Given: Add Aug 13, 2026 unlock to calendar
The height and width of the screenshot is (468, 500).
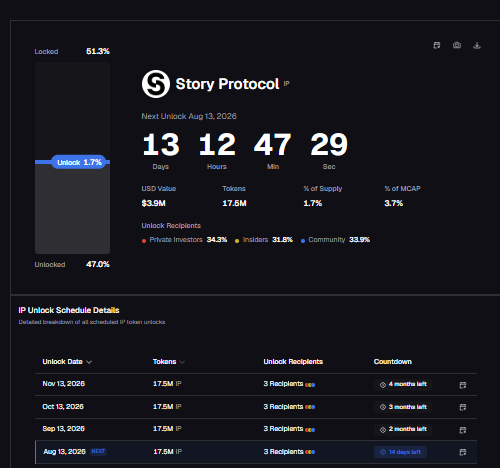Looking at the screenshot, I should [x=463, y=452].
